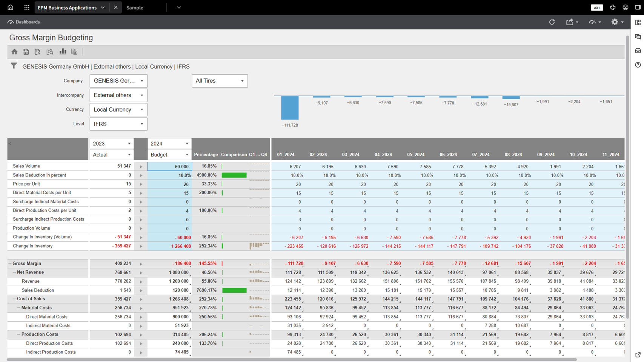Click the table delete icon in toolbar
The width and height of the screenshot is (644, 362).
point(74,52)
